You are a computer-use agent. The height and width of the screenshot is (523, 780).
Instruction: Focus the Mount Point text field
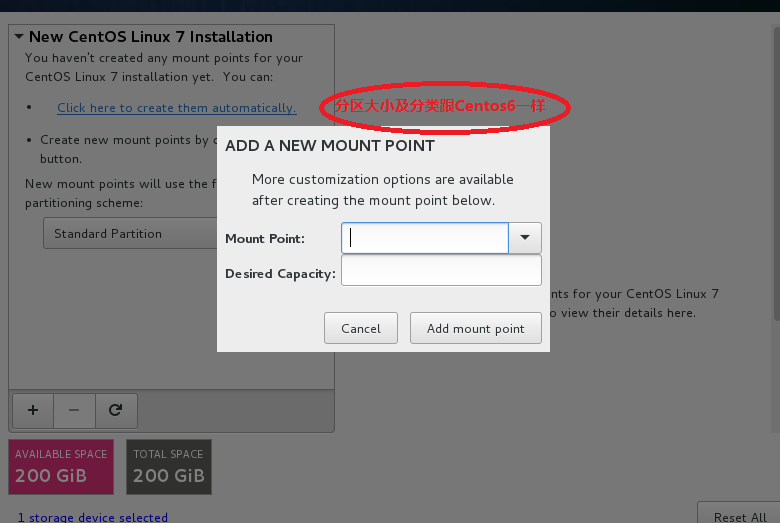pyautogui.click(x=425, y=238)
